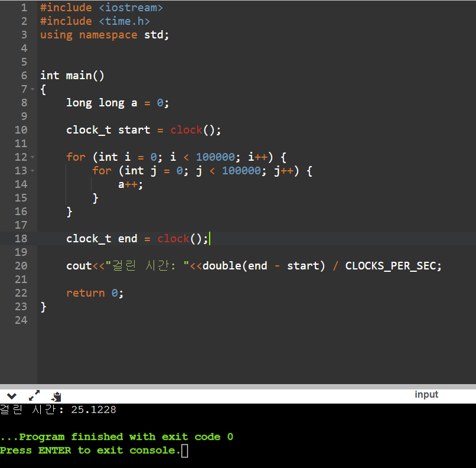The image size is (476, 468).
Task: Expand the console to fullscreen
Action: coord(34,396)
